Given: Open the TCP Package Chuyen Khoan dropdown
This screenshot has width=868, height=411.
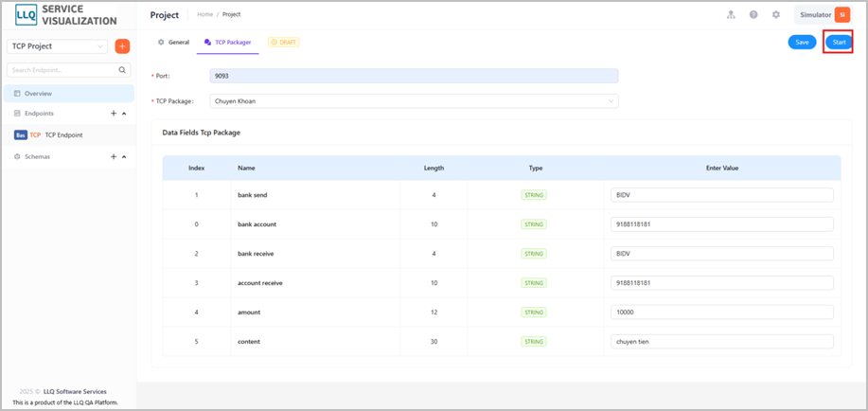Looking at the screenshot, I should coord(414,101).
